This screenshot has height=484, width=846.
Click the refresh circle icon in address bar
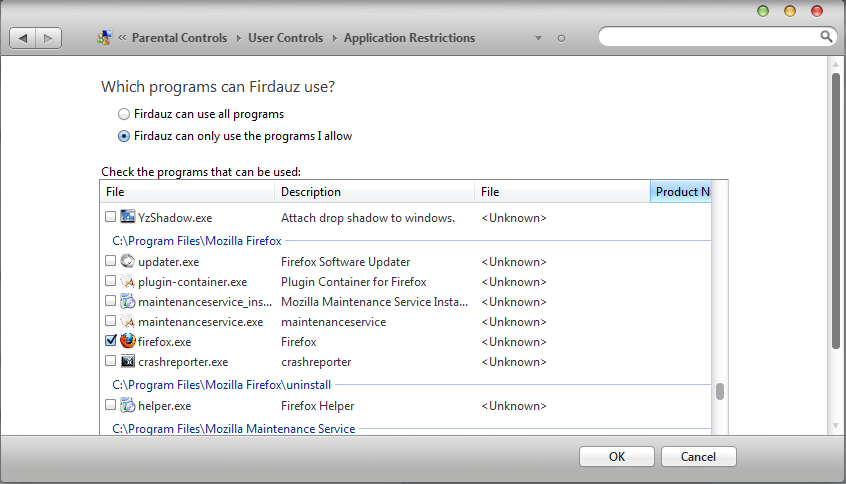[561, 38]
